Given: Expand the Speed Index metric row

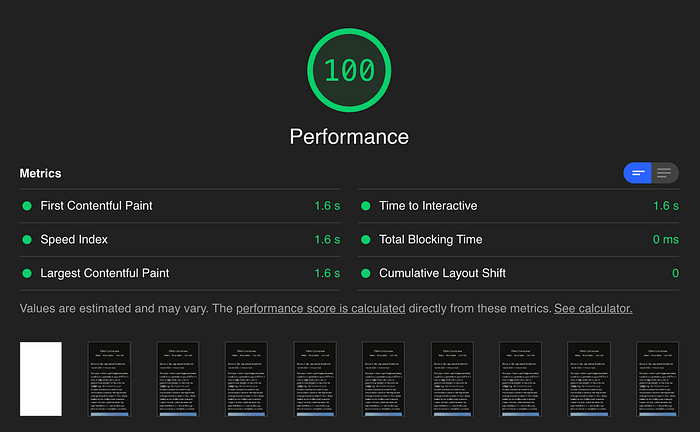Looking at the screenshot, I should pyautogui.click(x=179, y=240).
